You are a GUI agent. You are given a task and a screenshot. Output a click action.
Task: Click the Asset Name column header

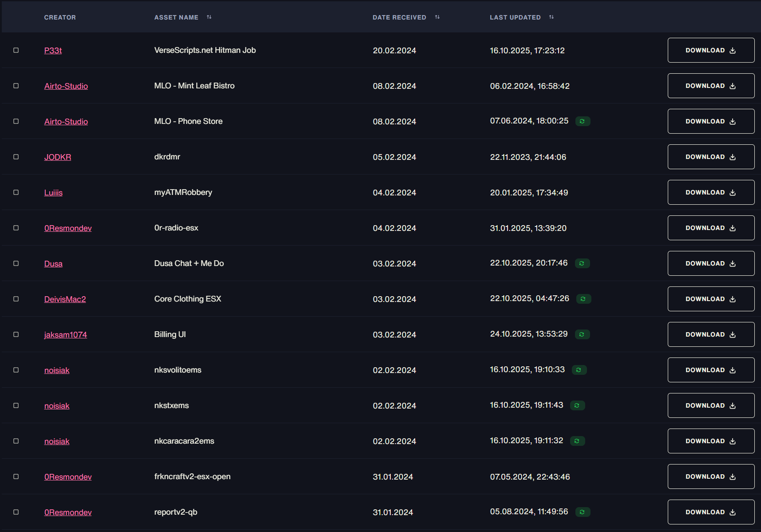[176, 17]
